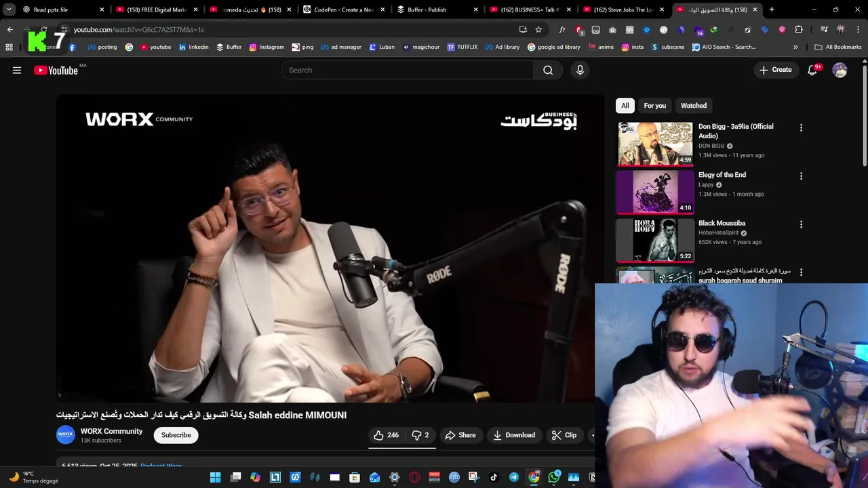Open AIO Search bookmark
The image size is (868, 488).
click(x=724, y=47)
